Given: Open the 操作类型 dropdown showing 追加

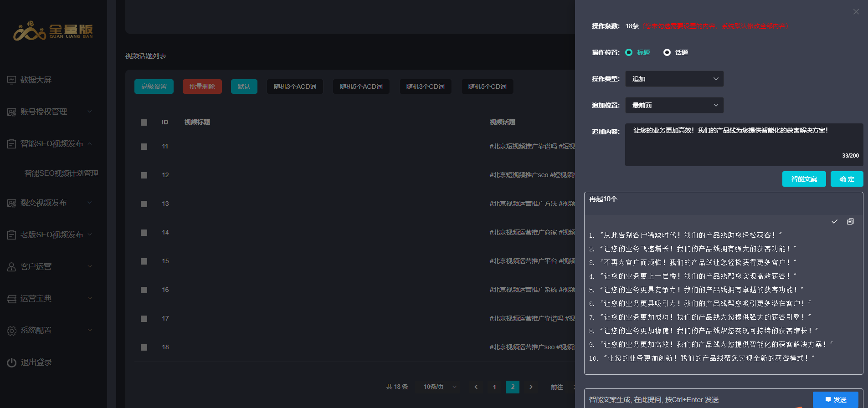Looking at the screenshot, I should (674, 79).
